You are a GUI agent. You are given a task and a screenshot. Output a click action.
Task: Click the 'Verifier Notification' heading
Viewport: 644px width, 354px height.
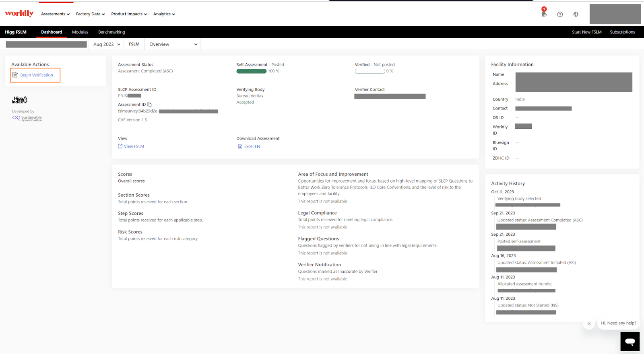(x=320, y=265)
